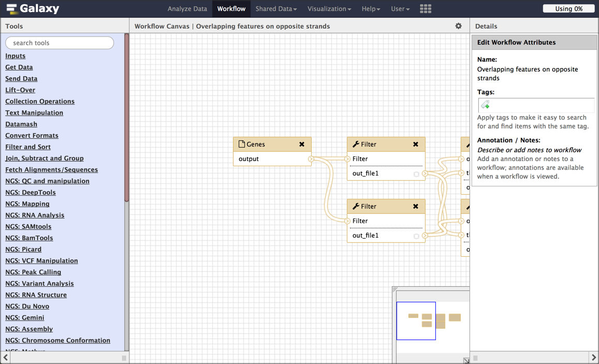Edit the 'Describe or add notes to workflow' annotation
Image resolution: width=599 pixels, height=364 pixels.
click(x=529, y=150)
